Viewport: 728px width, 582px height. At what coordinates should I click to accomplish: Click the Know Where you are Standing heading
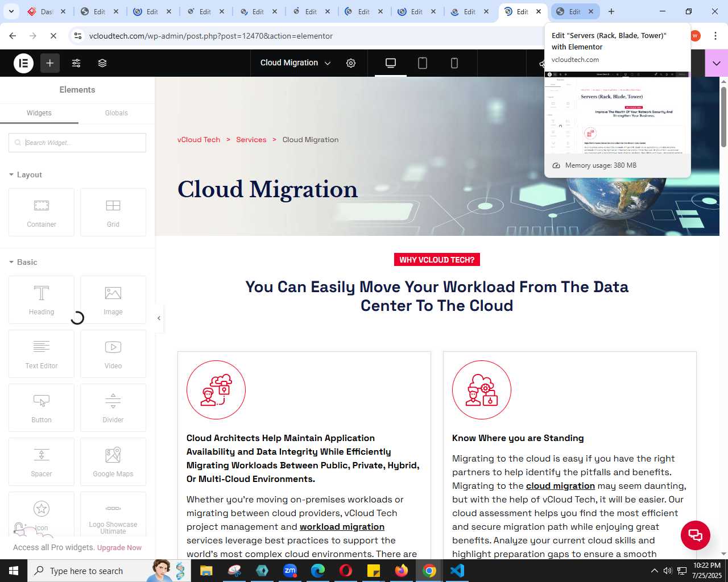coord(518,438)
